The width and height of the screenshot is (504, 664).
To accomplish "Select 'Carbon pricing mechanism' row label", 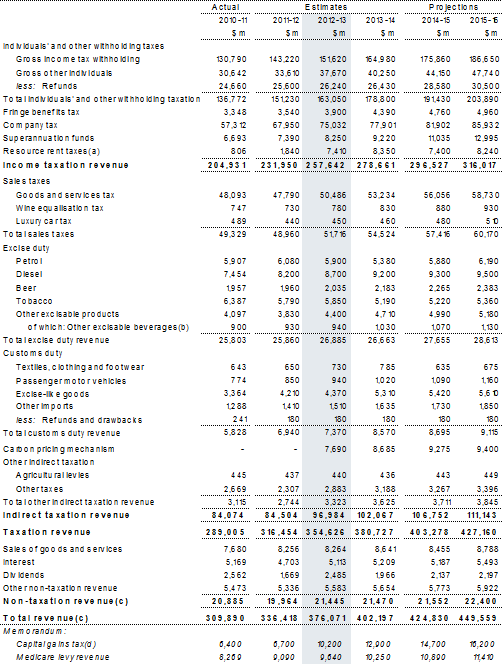I will [58, 449].
